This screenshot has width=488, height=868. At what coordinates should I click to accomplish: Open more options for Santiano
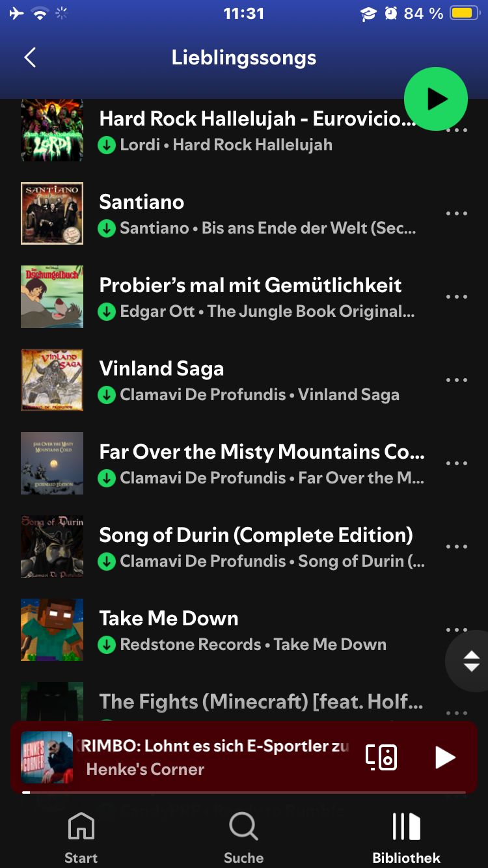[456, 213]
